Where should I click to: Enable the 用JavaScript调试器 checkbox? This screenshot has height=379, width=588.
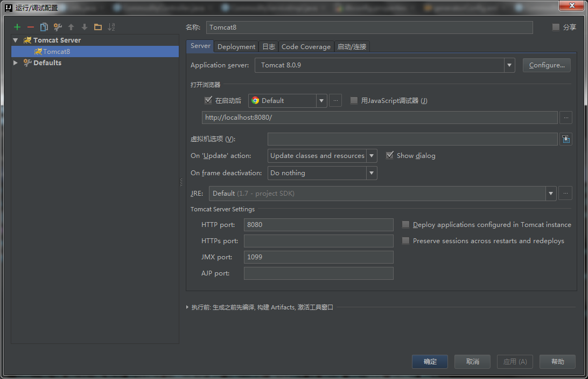[x=354, y=100]
